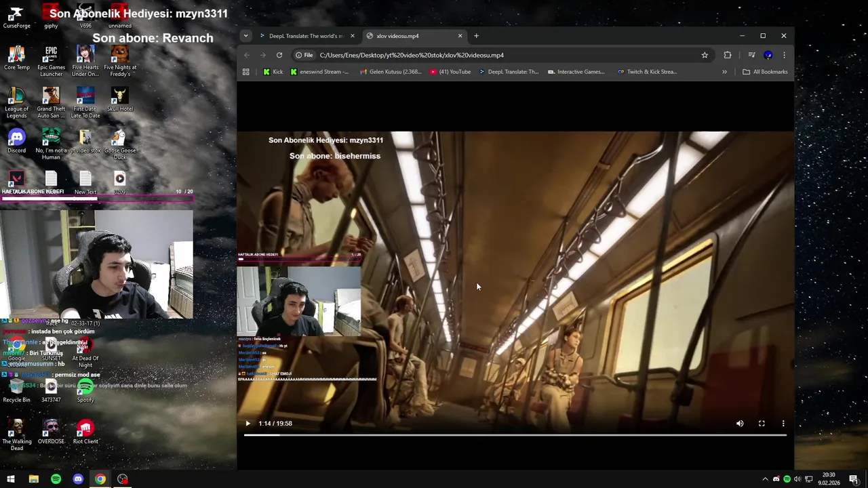The image size is (868, 488).
Task: Open the Windows notification center
Action: [854, 479]
